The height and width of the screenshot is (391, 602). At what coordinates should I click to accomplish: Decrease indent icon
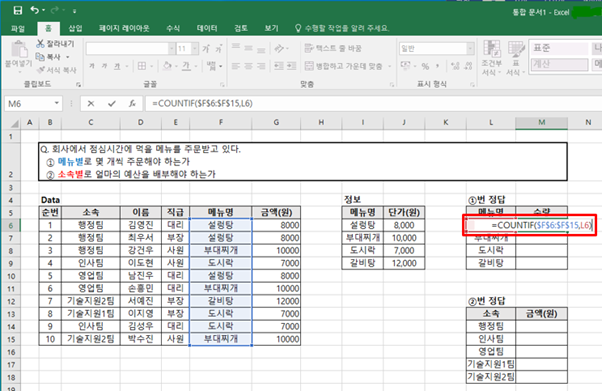(279, 66)
